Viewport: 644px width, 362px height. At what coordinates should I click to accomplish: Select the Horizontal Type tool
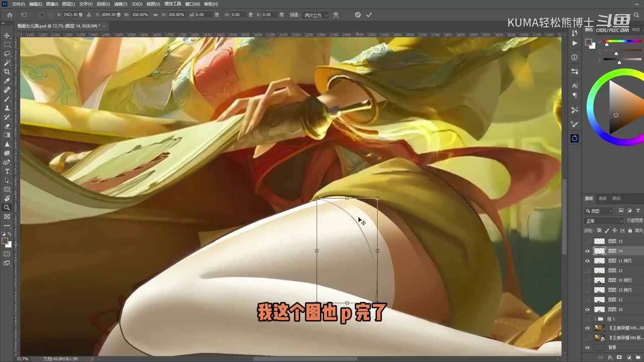coord(7,171)
